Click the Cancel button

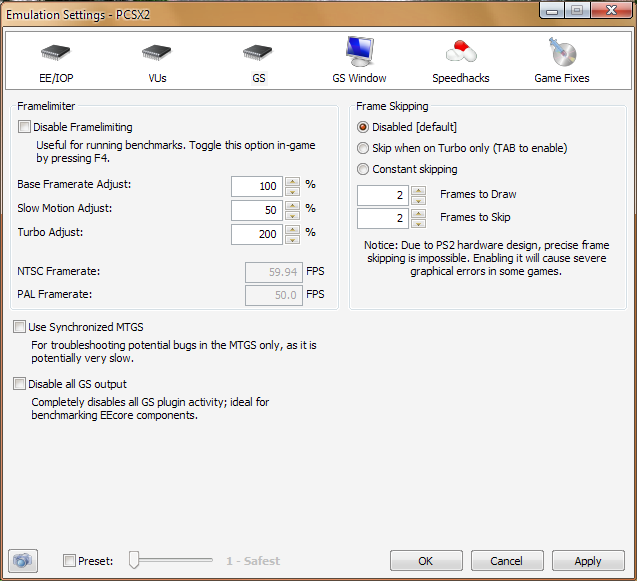(x=507, y=561)
